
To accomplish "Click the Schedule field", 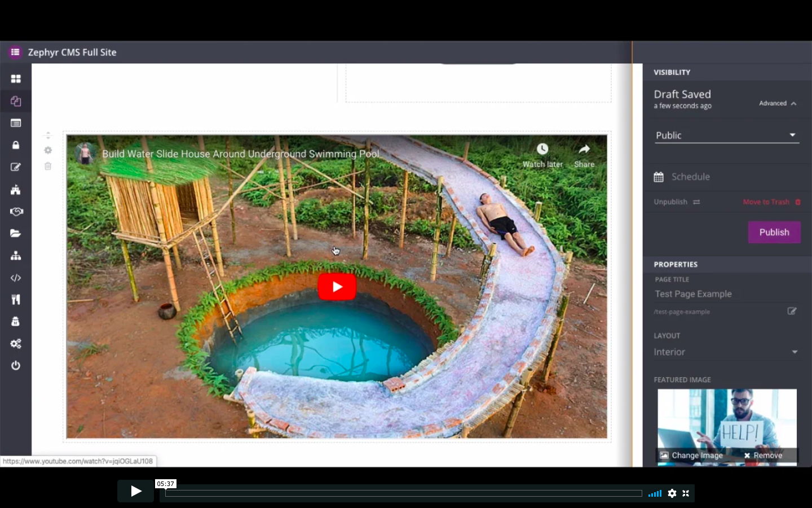I will point(691,177).
